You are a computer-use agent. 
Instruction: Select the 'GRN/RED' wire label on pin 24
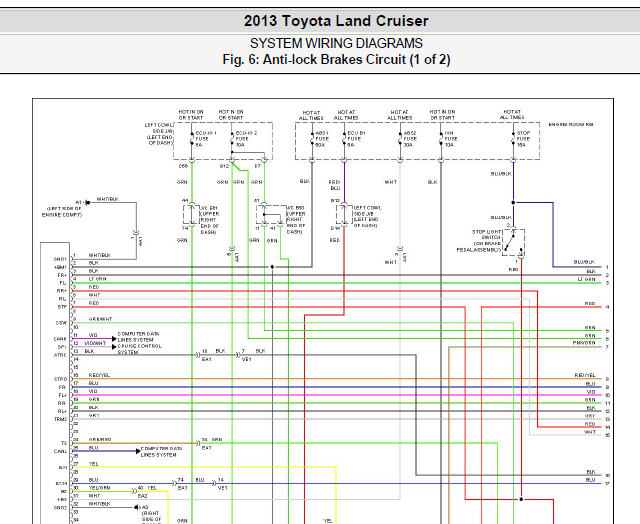coord(100,440)
